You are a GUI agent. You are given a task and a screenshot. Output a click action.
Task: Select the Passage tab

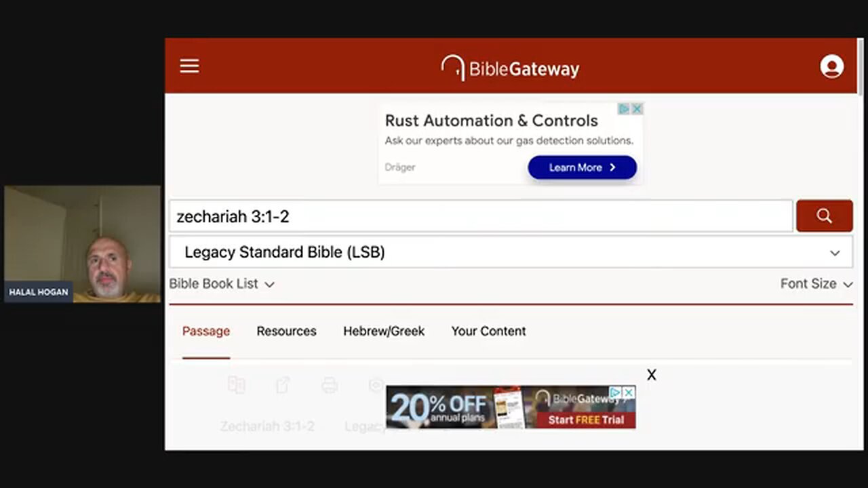click(206, 331)
